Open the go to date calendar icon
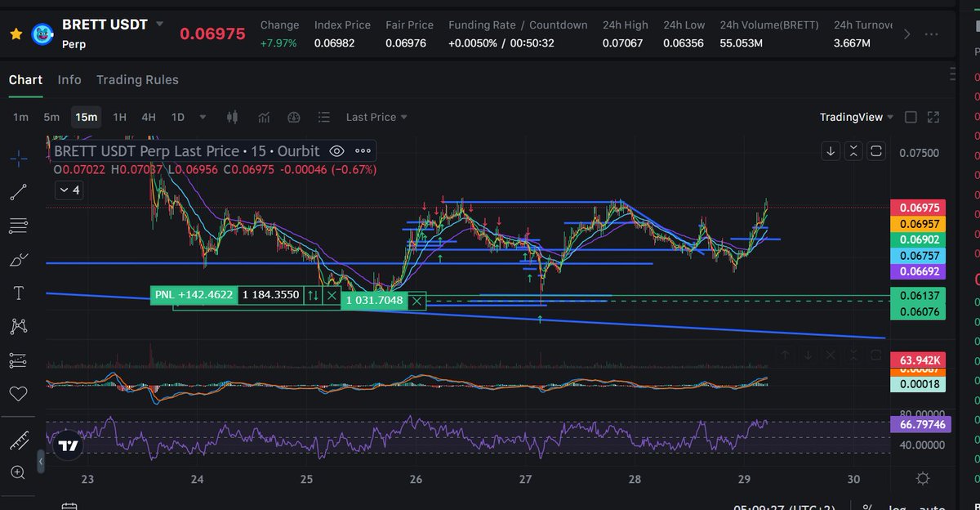 [69, 507]
